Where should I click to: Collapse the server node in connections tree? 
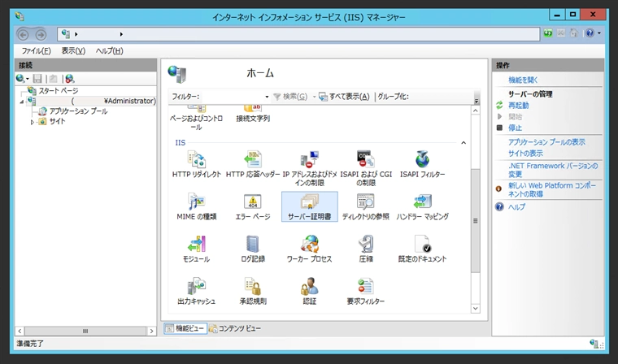click(22, 102)
